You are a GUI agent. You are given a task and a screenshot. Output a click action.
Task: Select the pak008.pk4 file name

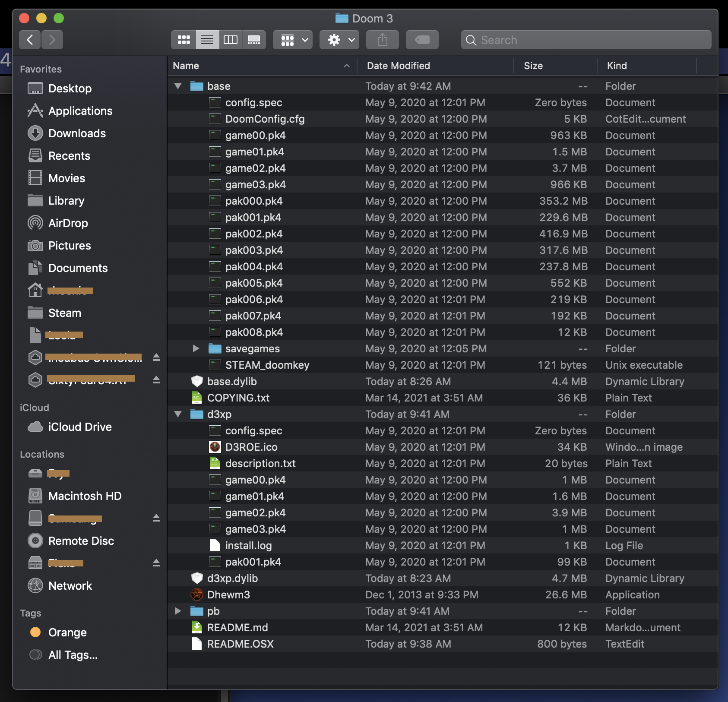(254, 332)
